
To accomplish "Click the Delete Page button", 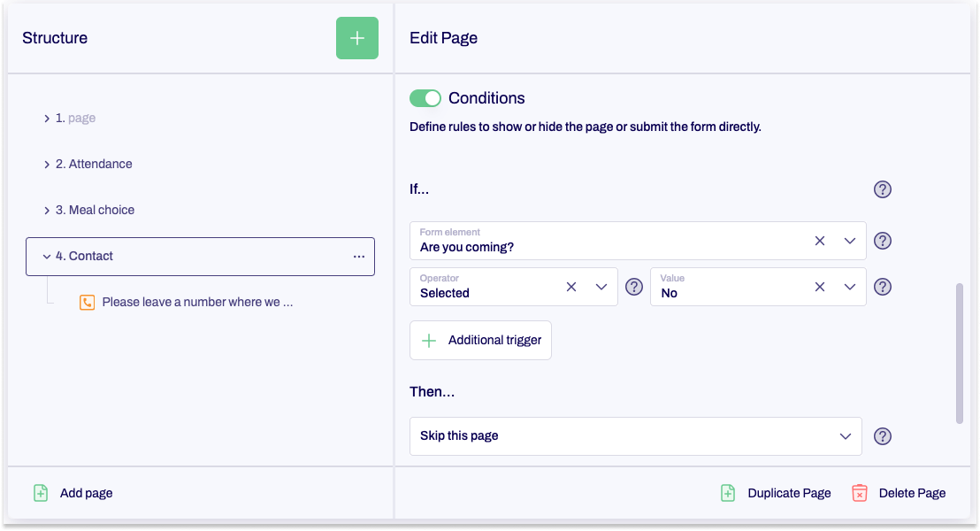I will (899, 494).
